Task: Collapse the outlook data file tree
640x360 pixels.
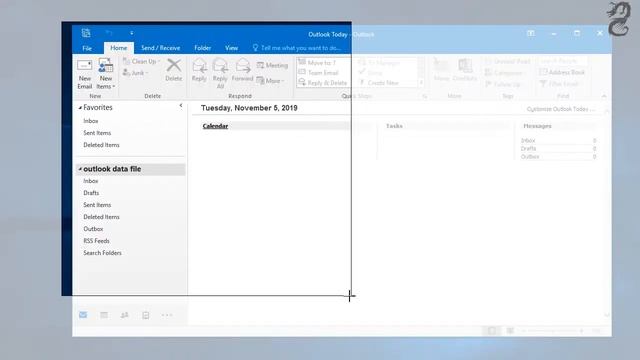Action: [x=80, y=169]
